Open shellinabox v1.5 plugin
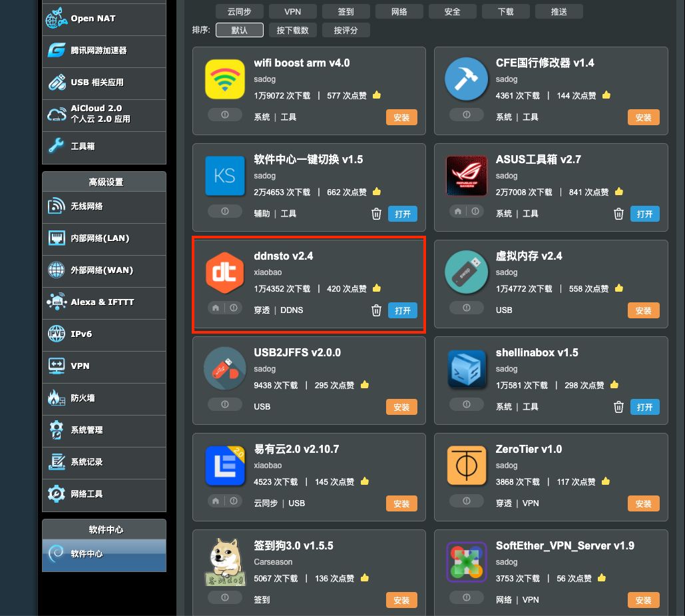The width and height of the screenshot is (685, 616). click(645, 407)
